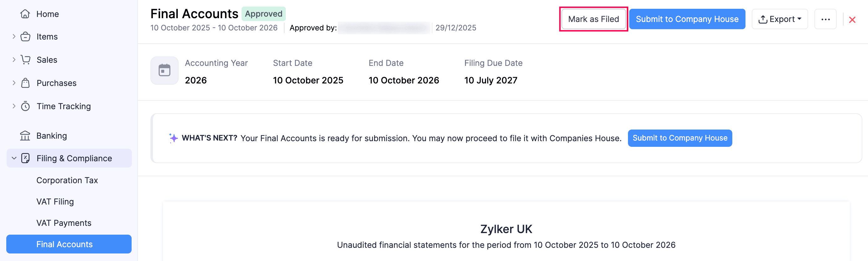Select the Banking icon
The image size is (868, 261).
coord(26,136)
